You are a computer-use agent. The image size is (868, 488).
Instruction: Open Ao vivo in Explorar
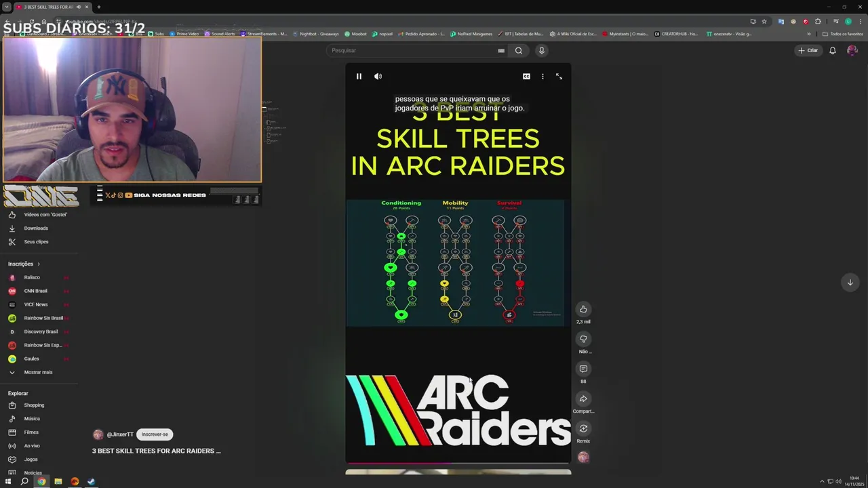39,446
